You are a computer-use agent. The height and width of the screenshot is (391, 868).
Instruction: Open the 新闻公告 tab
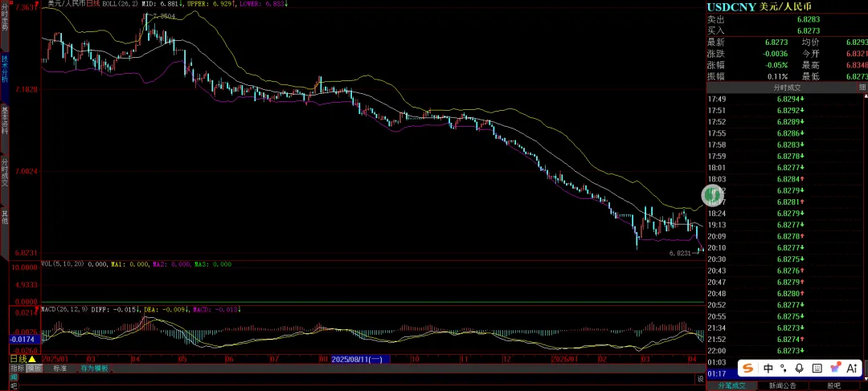point(782,385)
